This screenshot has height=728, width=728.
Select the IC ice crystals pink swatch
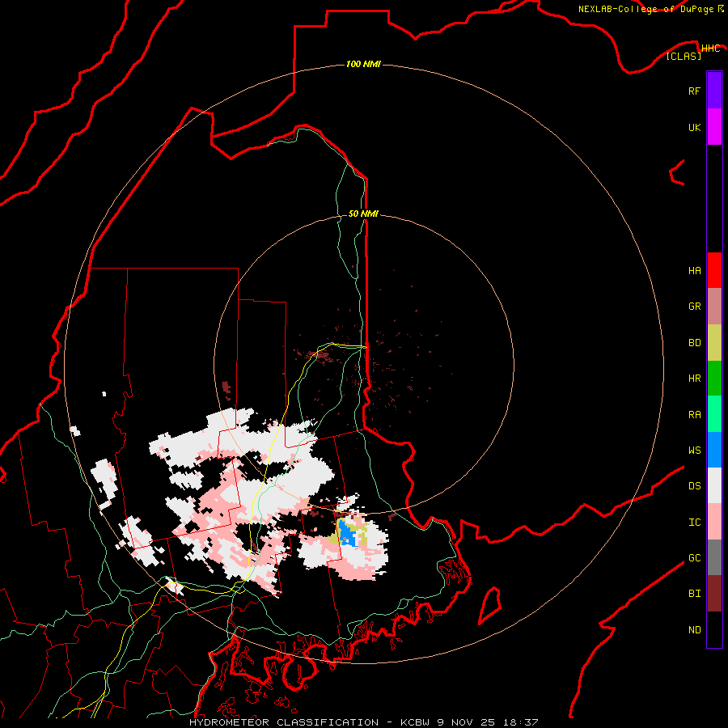[x=714, y=522]
